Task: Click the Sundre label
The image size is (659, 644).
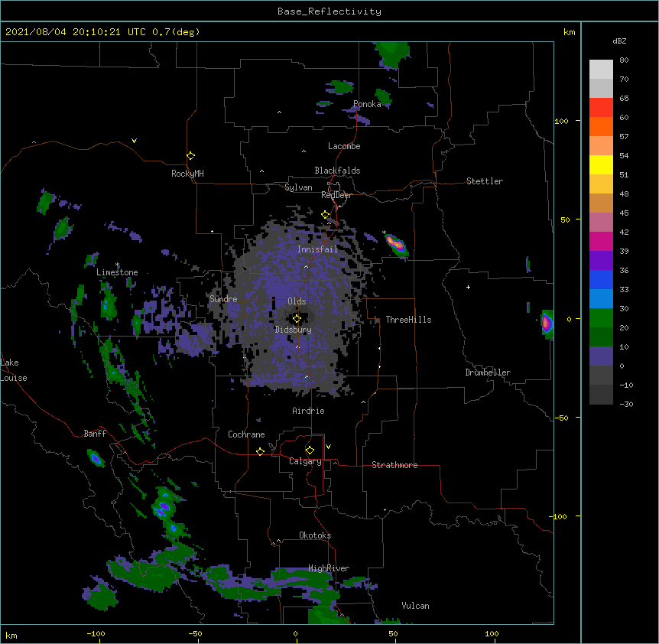Action: pos(223,299)
